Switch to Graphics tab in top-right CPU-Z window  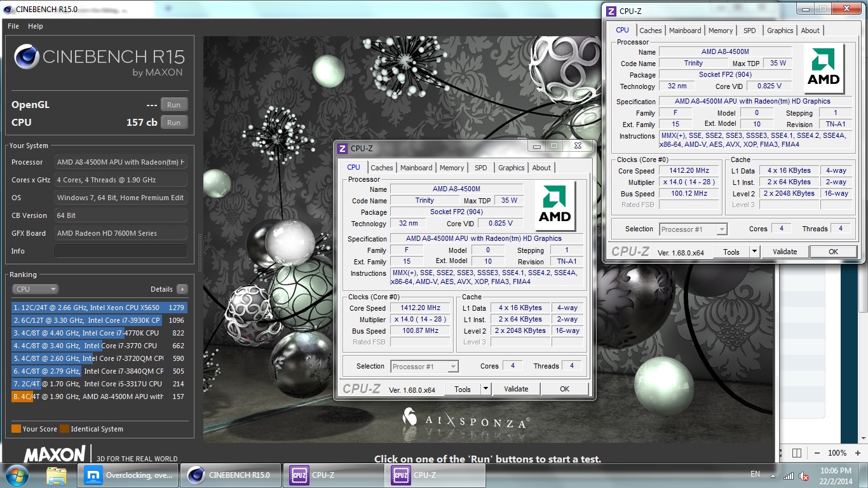(780, 30)
